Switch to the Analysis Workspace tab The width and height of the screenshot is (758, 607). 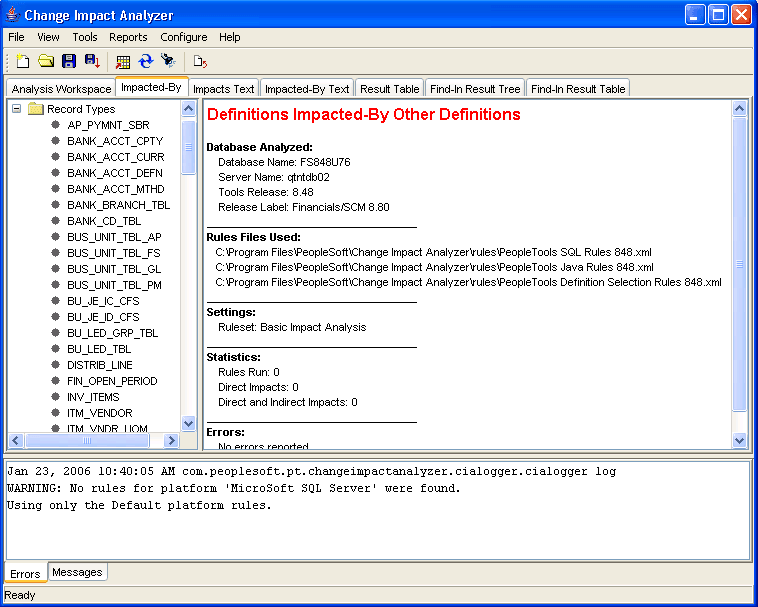61,89
